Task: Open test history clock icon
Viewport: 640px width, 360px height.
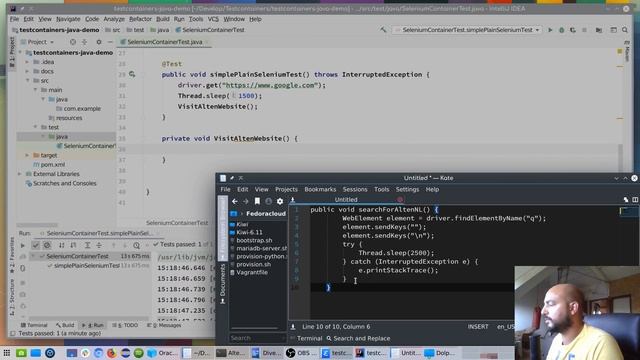Action: (136, 245)
